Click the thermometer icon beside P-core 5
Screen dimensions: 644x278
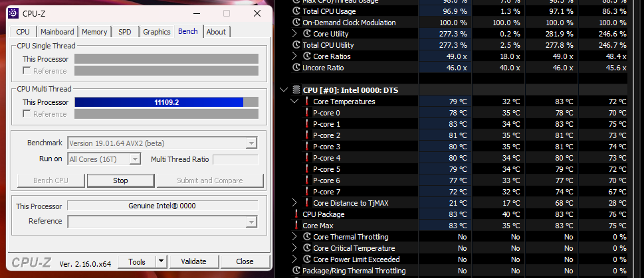[x=307, y=169]
